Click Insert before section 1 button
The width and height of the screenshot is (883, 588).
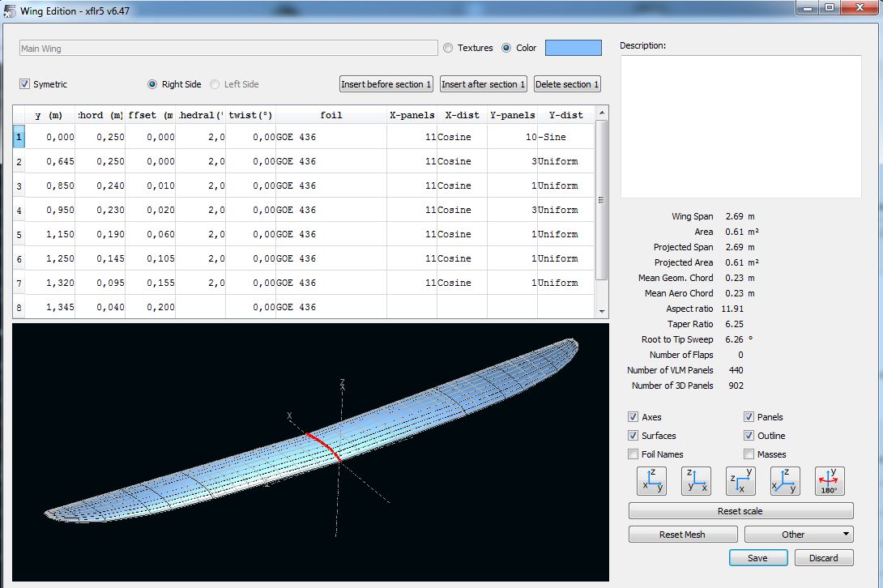pyautogui.click(x=386, y=84)
